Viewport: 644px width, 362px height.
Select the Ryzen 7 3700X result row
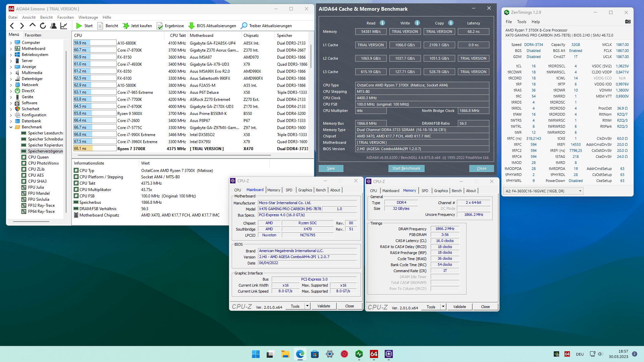[191, 148]
